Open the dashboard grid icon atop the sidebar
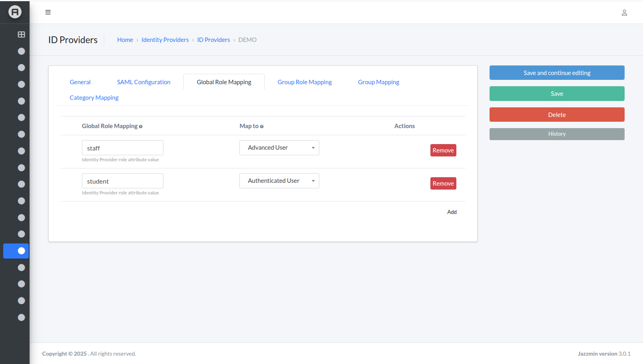The width and height of the screenshot is (643, 364). (x=21, y=34)
